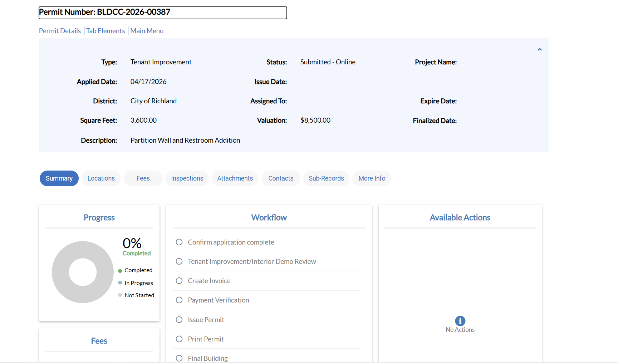This screenshot has width=618, height=364.
Task: Click the Progress panel heading
Action: [x=99, y=217]
